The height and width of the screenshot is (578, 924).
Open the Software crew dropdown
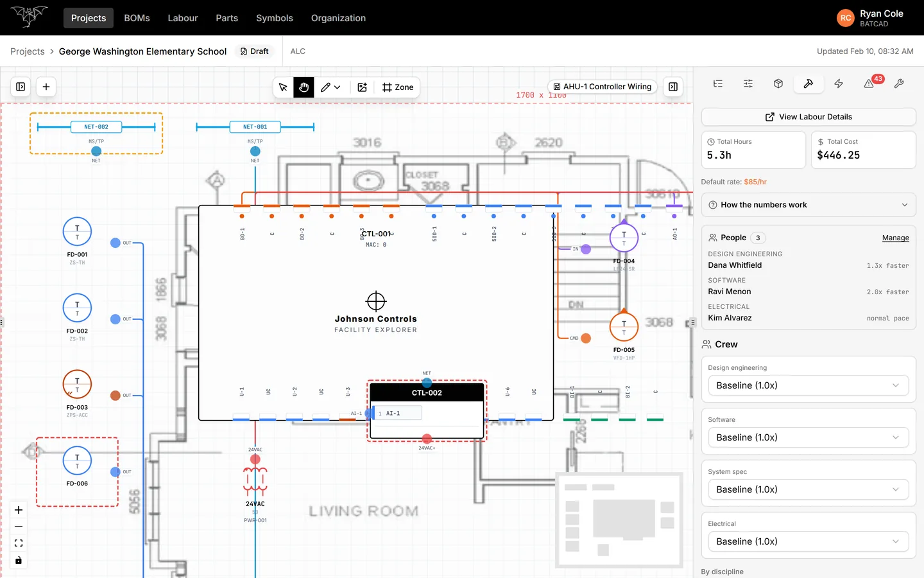[809, 437]
